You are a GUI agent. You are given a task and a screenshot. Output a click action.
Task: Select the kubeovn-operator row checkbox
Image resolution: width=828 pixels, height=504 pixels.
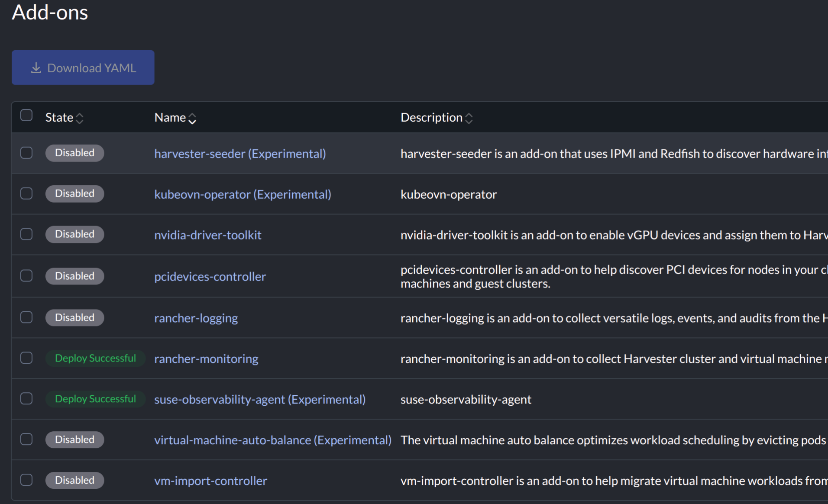tap(26, 194)
